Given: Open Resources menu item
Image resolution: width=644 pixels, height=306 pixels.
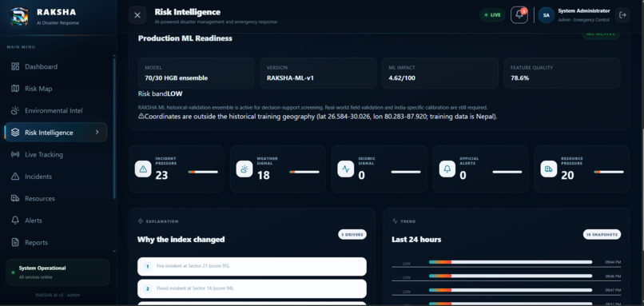Looking at the screenshot, I should click(56, 198).
